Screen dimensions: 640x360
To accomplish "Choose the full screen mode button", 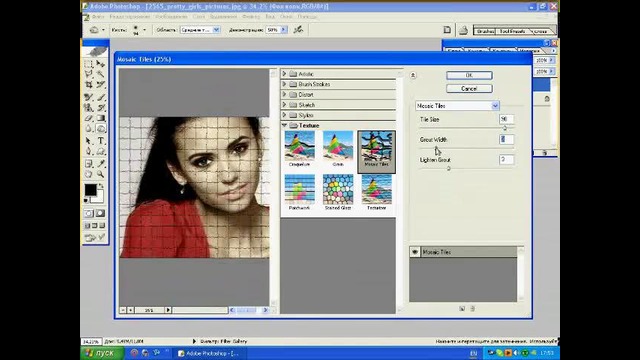I will tap(102, 226).
